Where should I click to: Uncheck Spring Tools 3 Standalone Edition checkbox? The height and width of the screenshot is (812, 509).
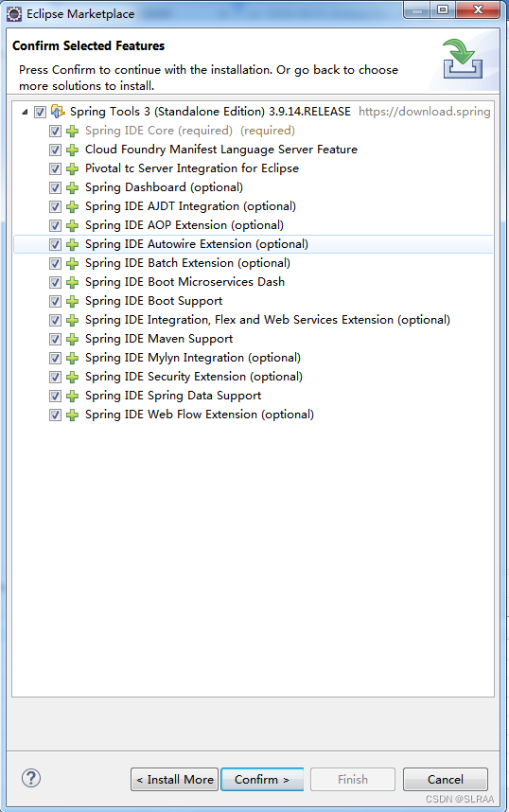(x=40, y=112)
